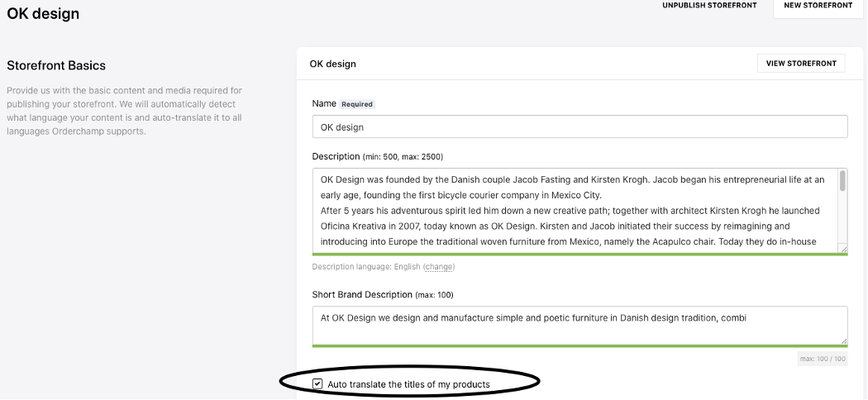Click the 'change' description language link
Viewport: 868px width, 400px height.
439,267
